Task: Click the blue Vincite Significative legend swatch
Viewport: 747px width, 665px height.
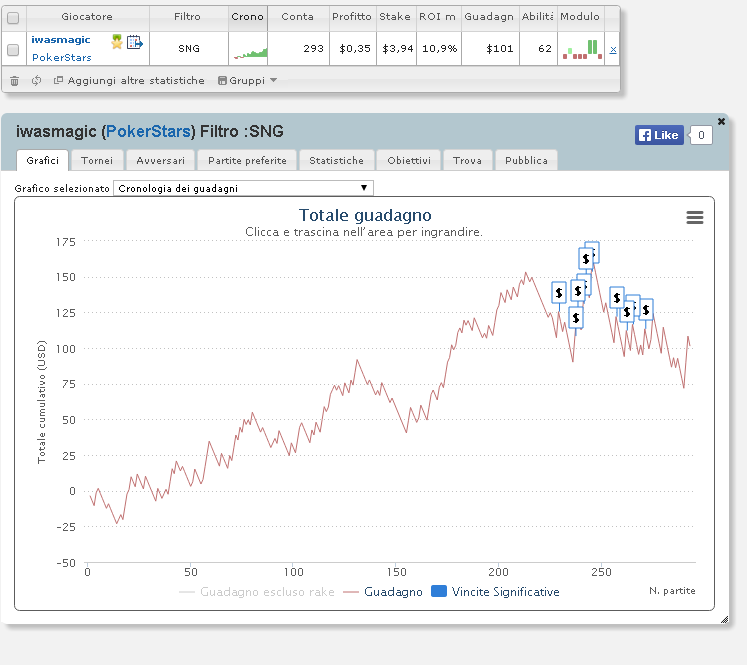Action: [439, 591]
